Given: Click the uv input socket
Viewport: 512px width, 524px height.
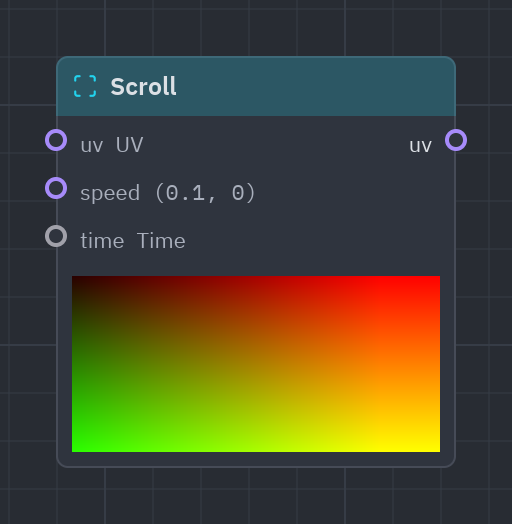Looking at the screenshot, I should [56, 140].
